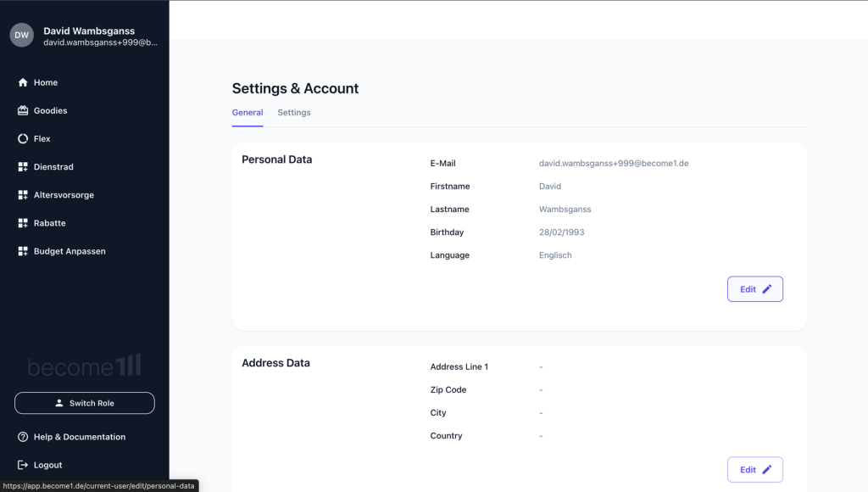This screenshot has height=492, width=868.
Task: Click the Firstname value David
Action: 549,186
